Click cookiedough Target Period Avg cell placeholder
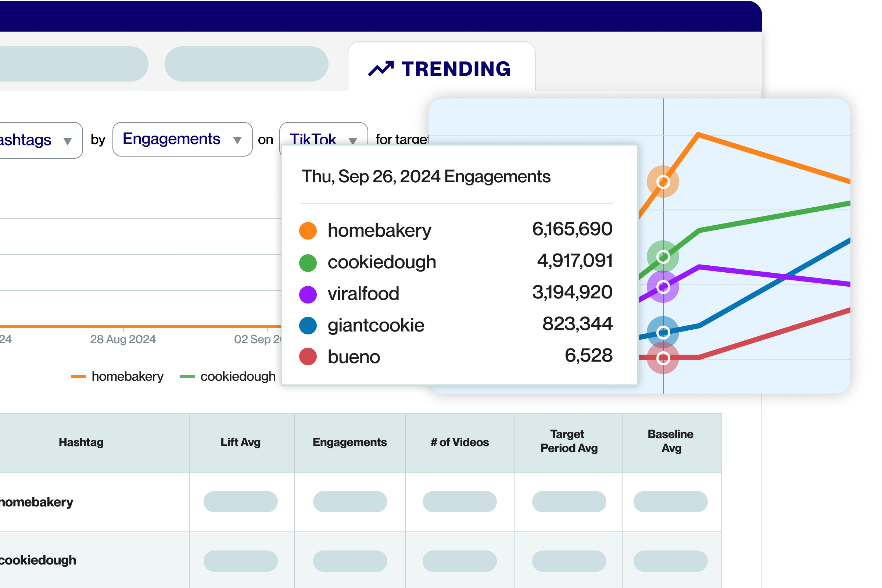Image resolution: width=882 pixels, height=588 pixels. pos(569,562)
